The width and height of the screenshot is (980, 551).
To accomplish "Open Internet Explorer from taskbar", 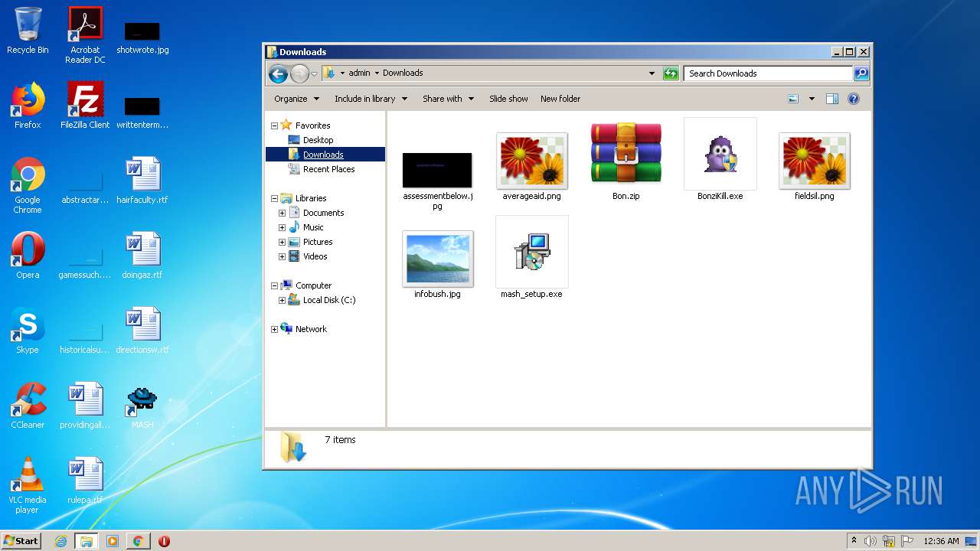I will 60,541.
